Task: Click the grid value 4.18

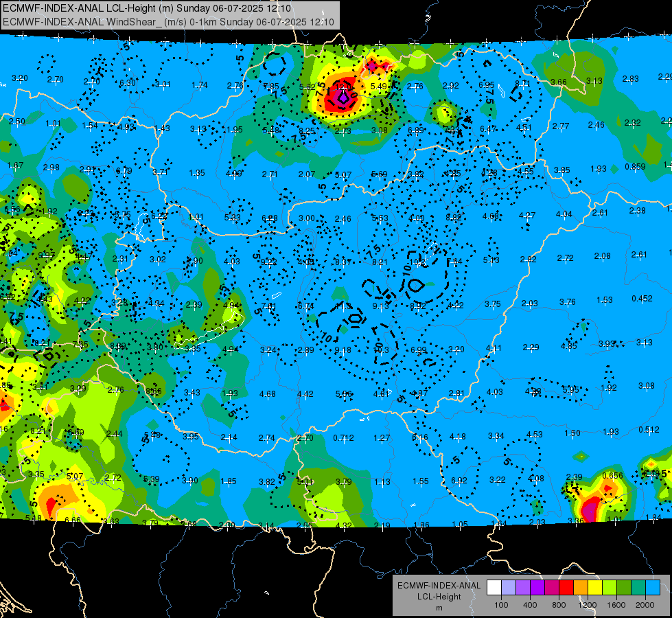Action: 458,437
